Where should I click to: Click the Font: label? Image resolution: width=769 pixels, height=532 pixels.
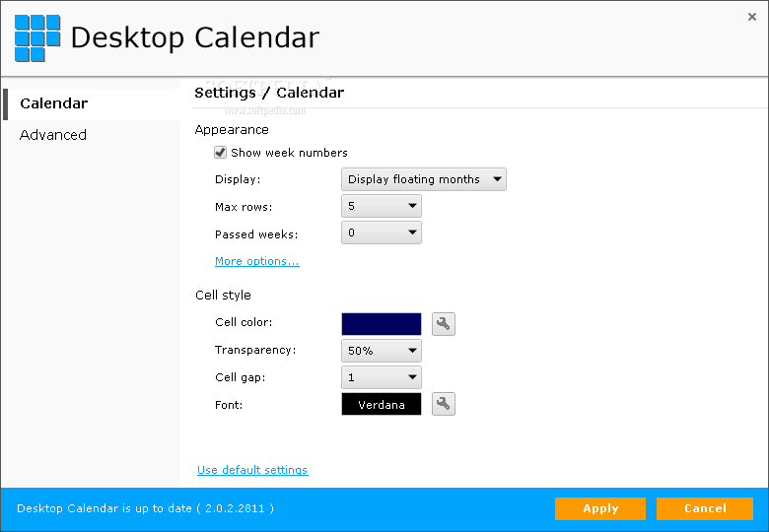[x=229, y=405]
